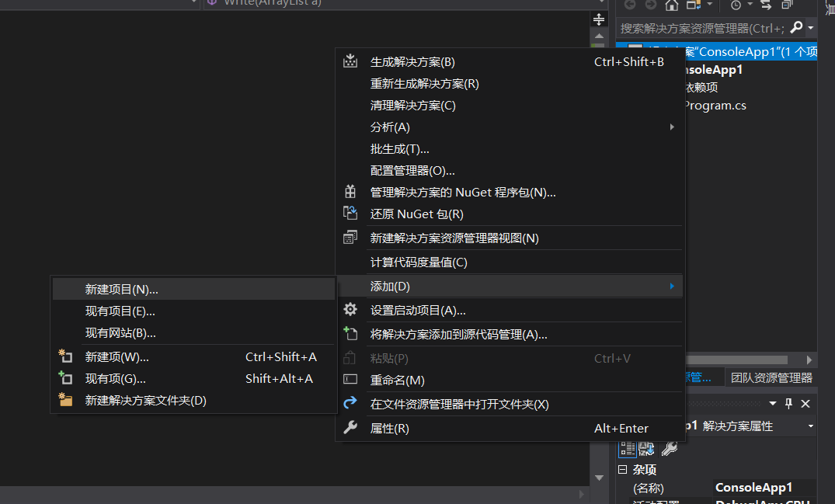Viewport: 835px width, 504px height.
Task: Click the Back arrow in Solution Explorer toolbar
Action: 630,5
